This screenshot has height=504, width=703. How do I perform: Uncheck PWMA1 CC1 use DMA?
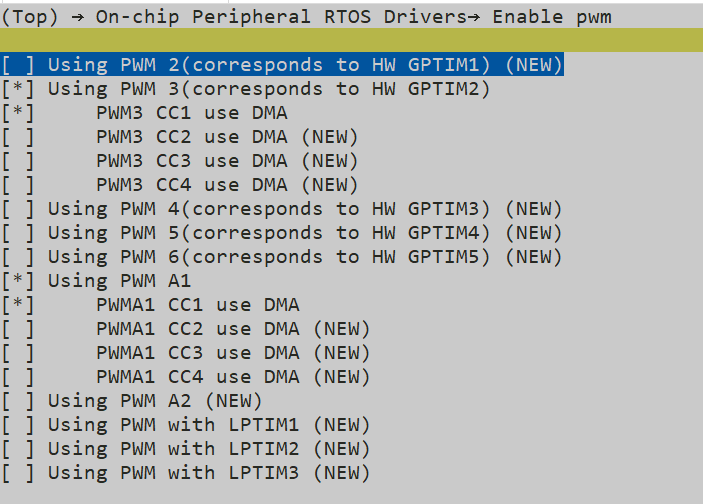pyautogui.click(x=19, y=305)
